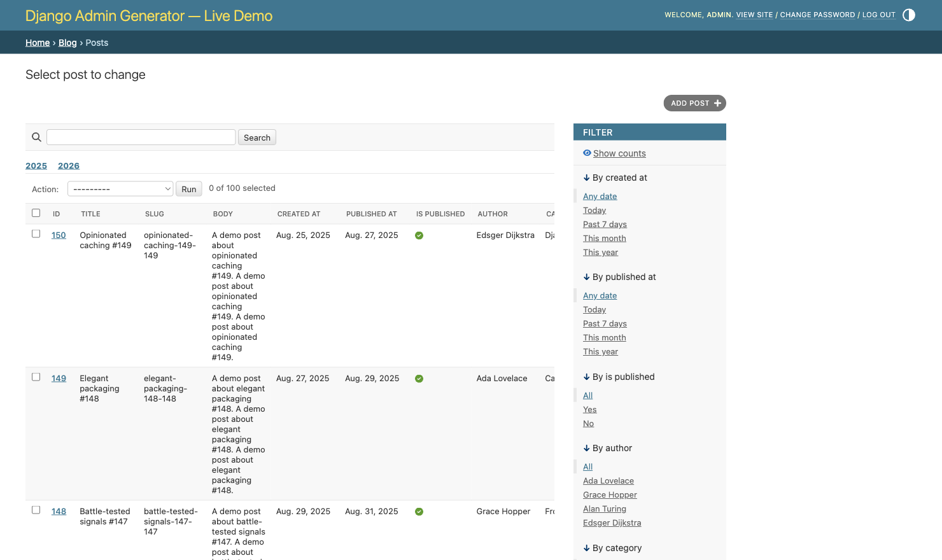This screenshot has height=560, width=942.
Task: Filter published at by This year
Action: pos(600,352)
